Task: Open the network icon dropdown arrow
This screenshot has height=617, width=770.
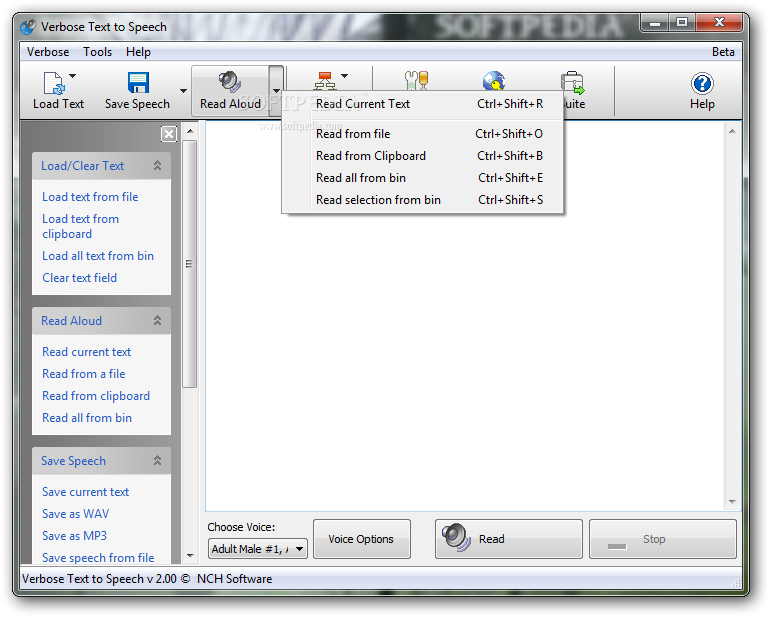Action: (344, 76)
